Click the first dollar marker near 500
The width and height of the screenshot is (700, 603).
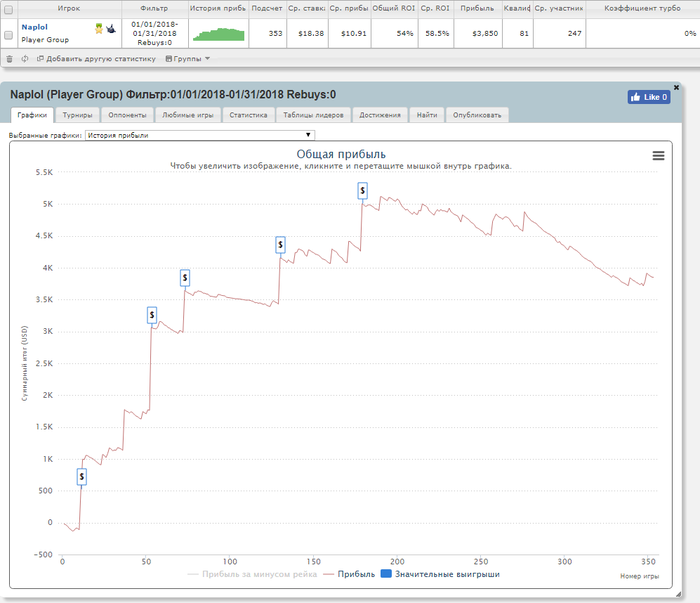[82, 477]
